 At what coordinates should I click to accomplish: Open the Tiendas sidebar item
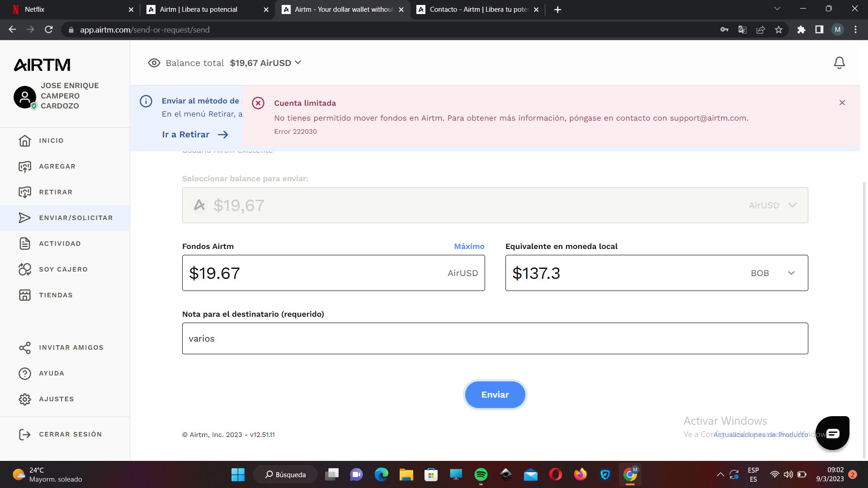coord(56,295)
